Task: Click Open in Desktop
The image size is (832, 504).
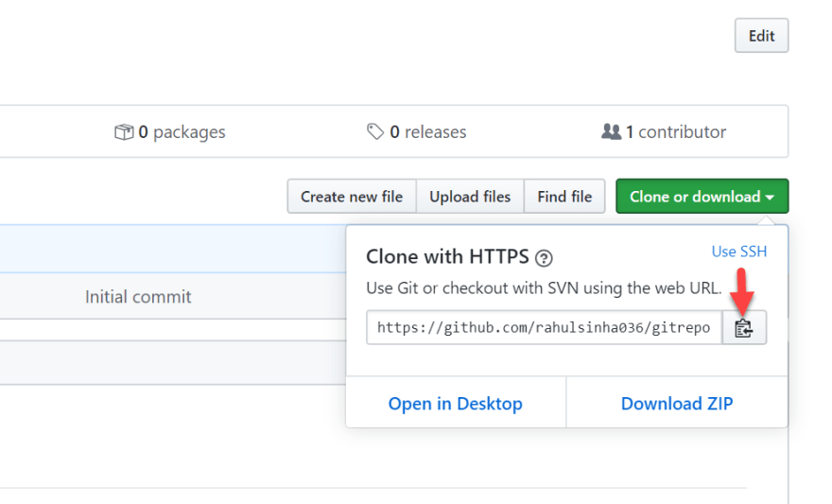Action: (x=456, y=404)
